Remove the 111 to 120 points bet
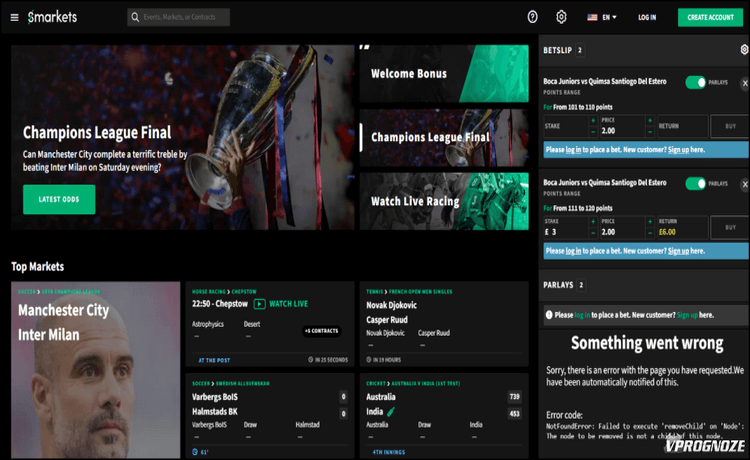This screenshot has height=460, width=750. point(745,184)
